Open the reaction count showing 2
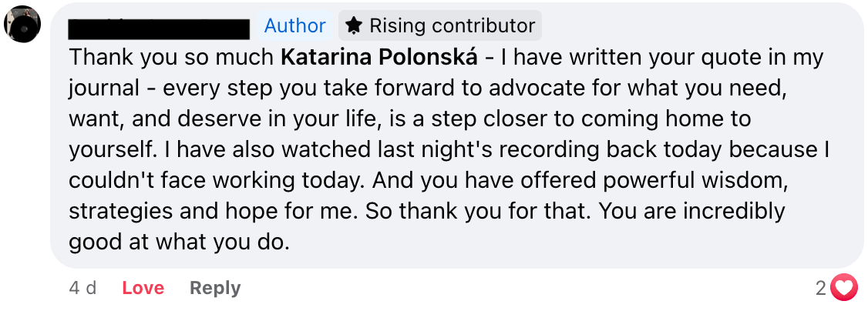Screen dimensions: 868x311 pyautogui.click(x=821, y=288)
